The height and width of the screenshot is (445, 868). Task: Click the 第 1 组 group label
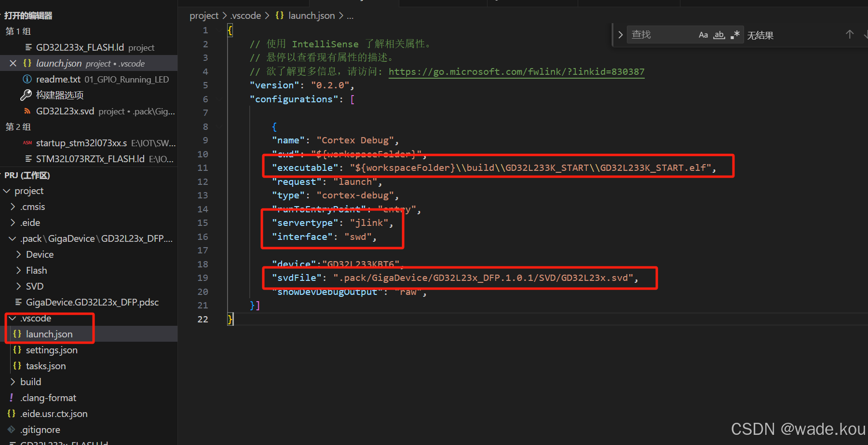[x=18, y=31]
